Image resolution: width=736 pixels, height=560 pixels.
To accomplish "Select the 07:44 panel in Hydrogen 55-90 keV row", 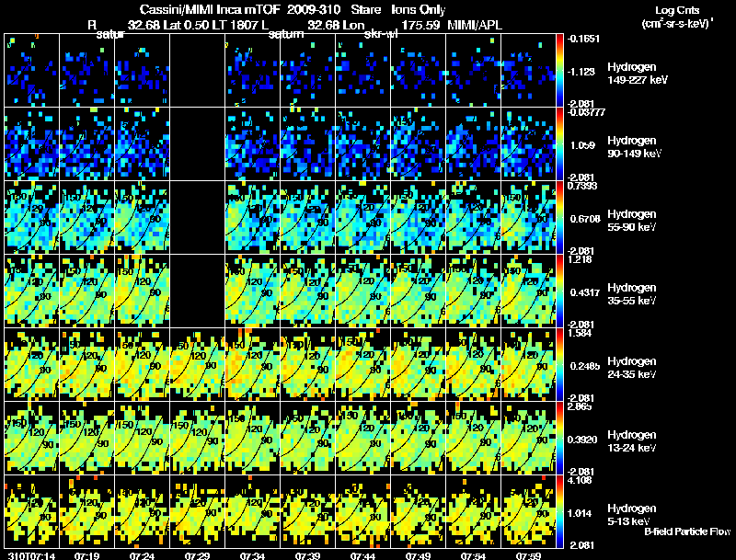I will point(362,218).
